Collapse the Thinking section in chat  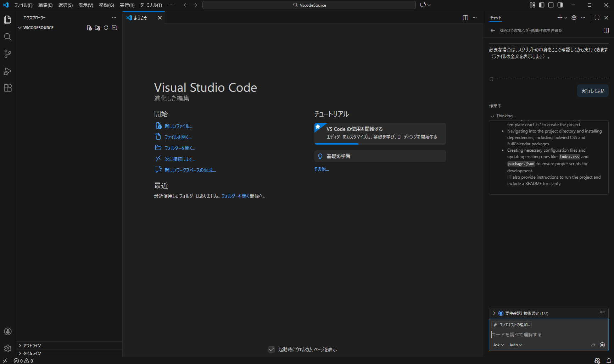click(503, 116)
